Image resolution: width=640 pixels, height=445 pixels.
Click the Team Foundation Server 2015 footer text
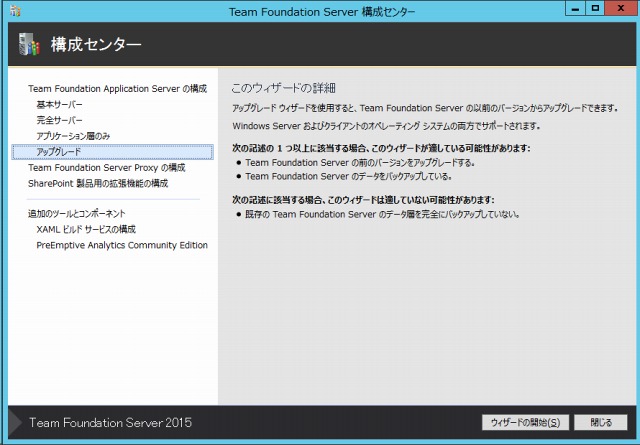110,423
